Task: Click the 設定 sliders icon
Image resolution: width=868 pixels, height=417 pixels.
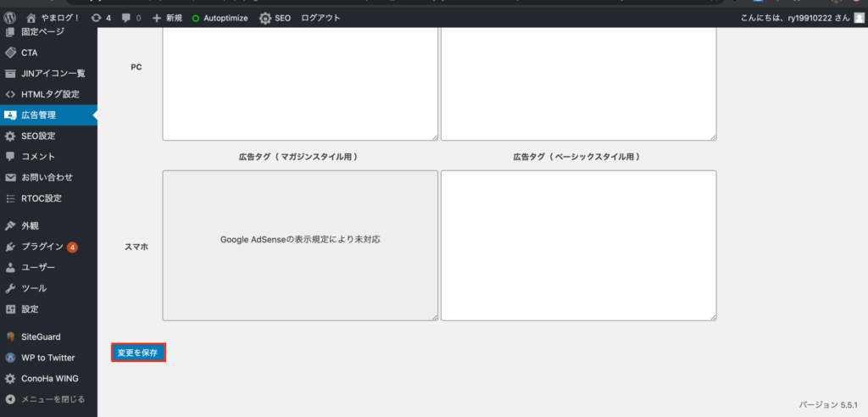Action: [x=10, y=309]
